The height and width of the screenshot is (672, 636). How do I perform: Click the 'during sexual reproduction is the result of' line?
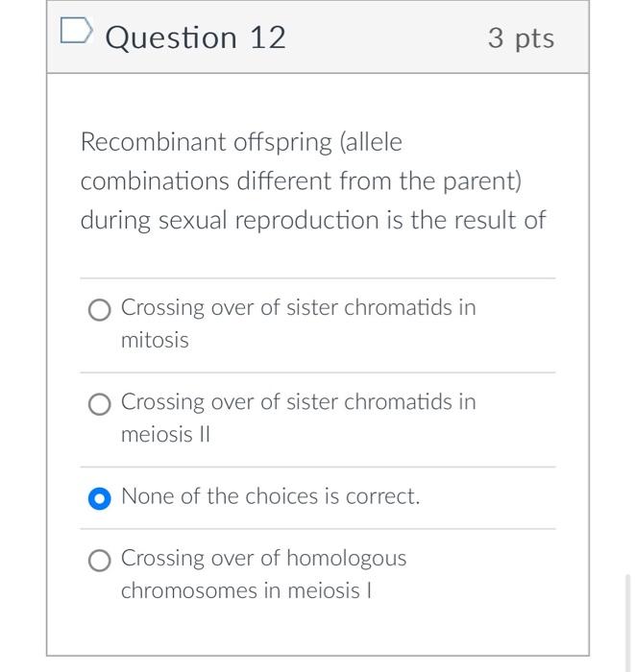pos(313,220)
